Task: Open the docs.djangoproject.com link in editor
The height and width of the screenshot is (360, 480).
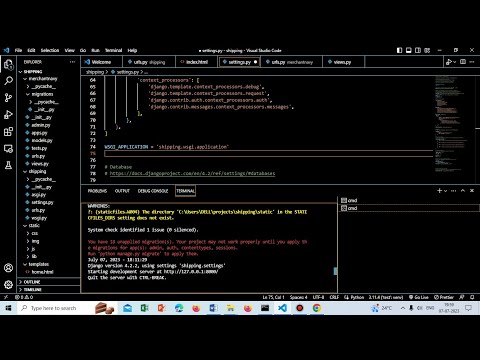Action: (x=192, y=173)
